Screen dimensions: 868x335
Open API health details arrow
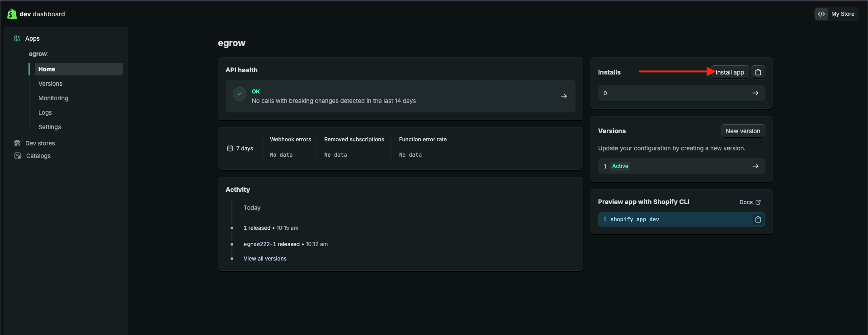point(563,96)
